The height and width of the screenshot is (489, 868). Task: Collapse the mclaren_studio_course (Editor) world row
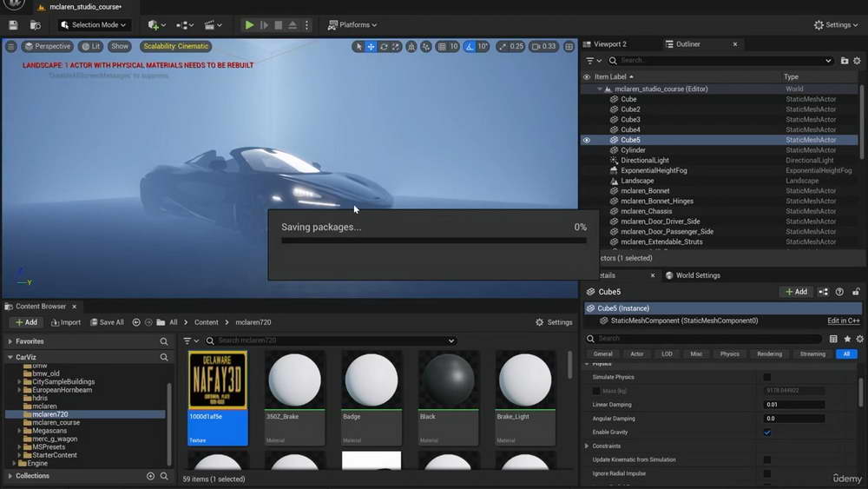[x=600, y=89]
